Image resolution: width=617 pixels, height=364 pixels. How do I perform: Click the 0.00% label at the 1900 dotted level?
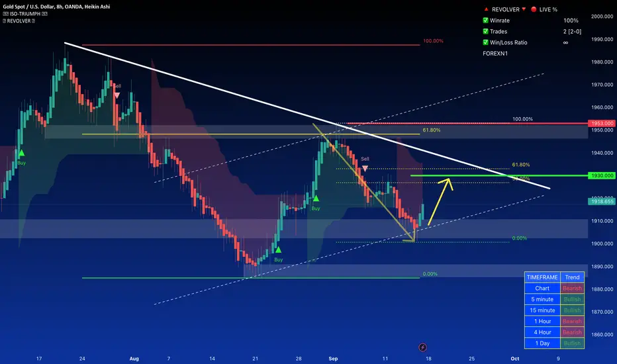coord(520,238)
